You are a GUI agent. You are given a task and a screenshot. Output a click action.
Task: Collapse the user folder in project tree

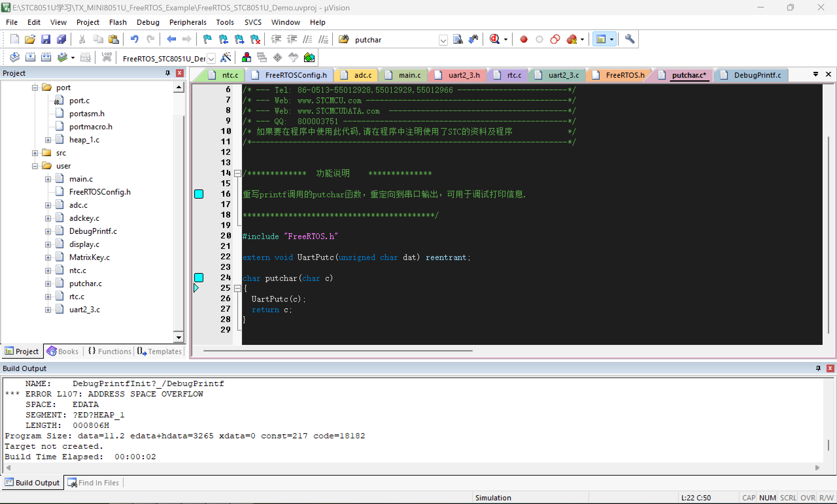click(x=35, y=166)
